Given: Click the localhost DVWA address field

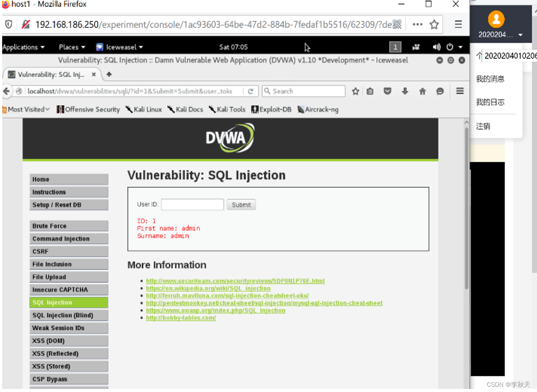Looking at the screenshot, I should pyautogui.click(x=129, y=91).
